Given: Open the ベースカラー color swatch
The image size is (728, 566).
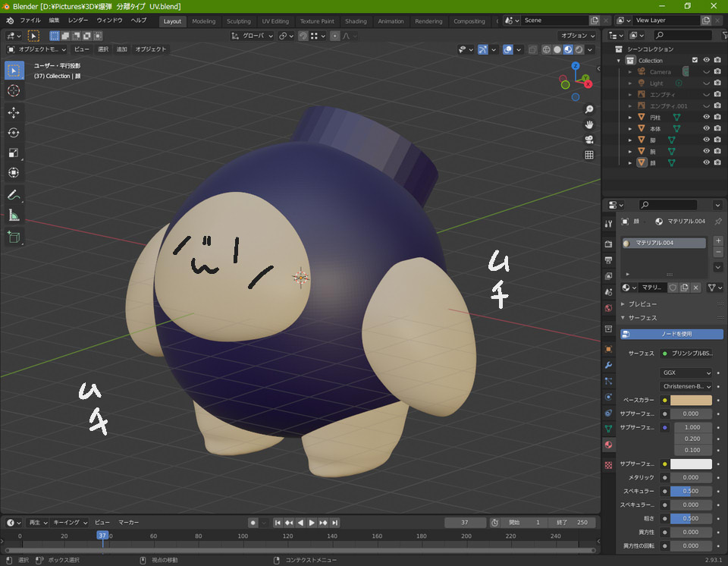Looking at the screenshot, I should point(690,400).
